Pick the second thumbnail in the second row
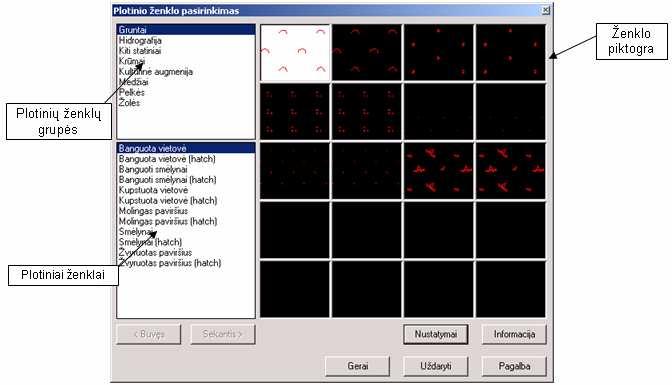Image resolution: width=672 pixels, height=385 pixels. click(x=367, y=111)
